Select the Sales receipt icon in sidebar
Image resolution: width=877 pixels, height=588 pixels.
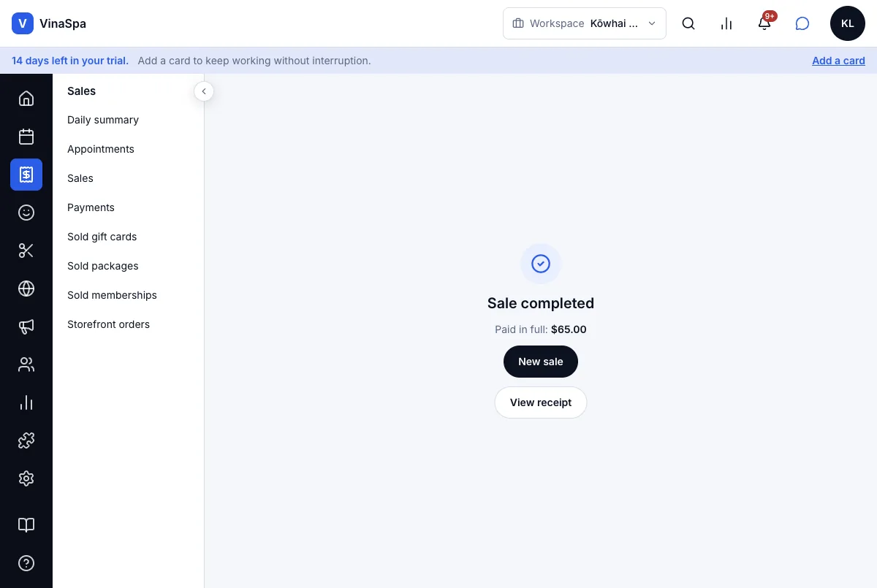click(x=26, y=175)
